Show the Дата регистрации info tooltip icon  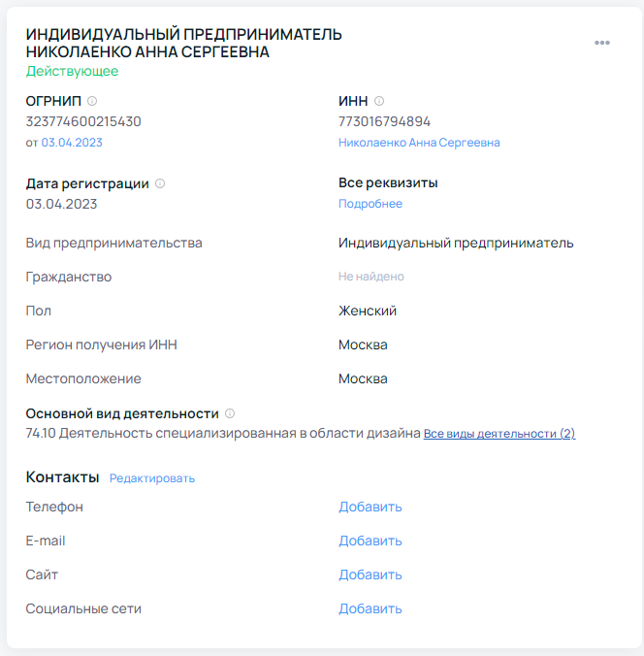click(x=160, y=183)
